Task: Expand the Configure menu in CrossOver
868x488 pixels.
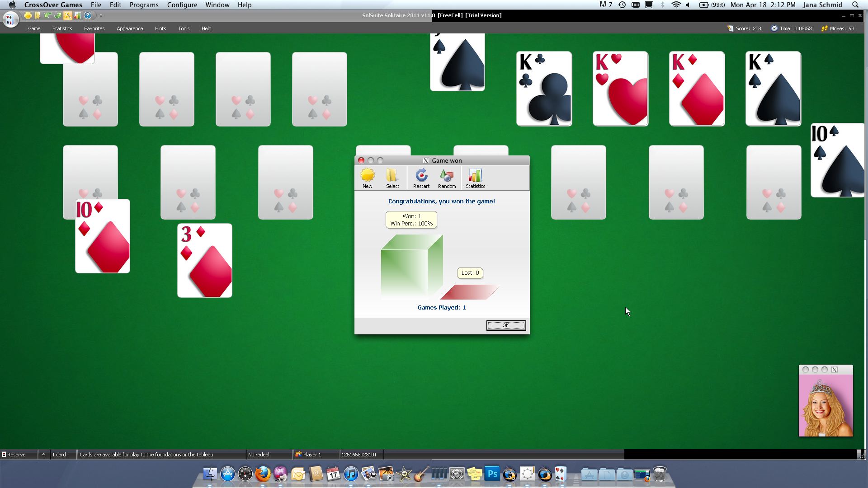Action: [182, 5]
